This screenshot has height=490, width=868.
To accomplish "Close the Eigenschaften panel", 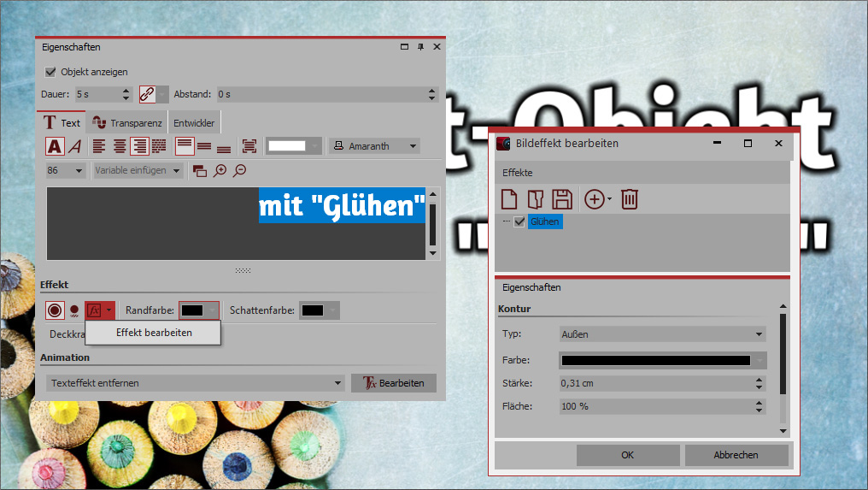I will coord(437,47).
